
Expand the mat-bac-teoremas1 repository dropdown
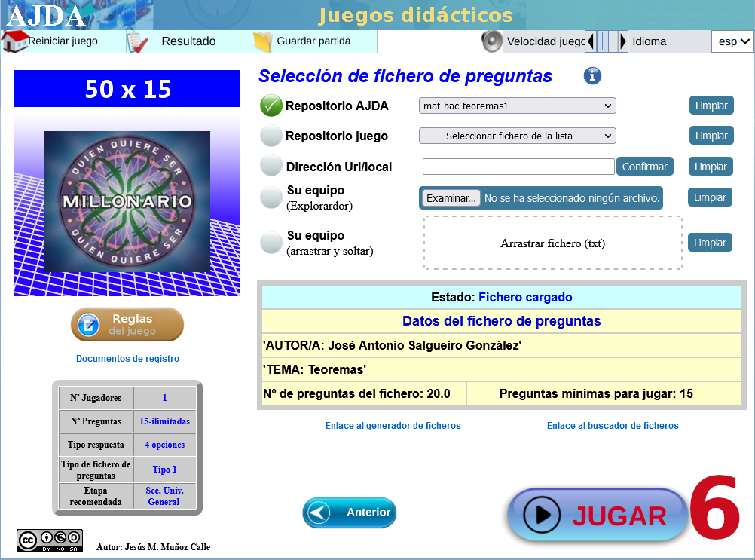pyautogui.click(x=517, y=106)
